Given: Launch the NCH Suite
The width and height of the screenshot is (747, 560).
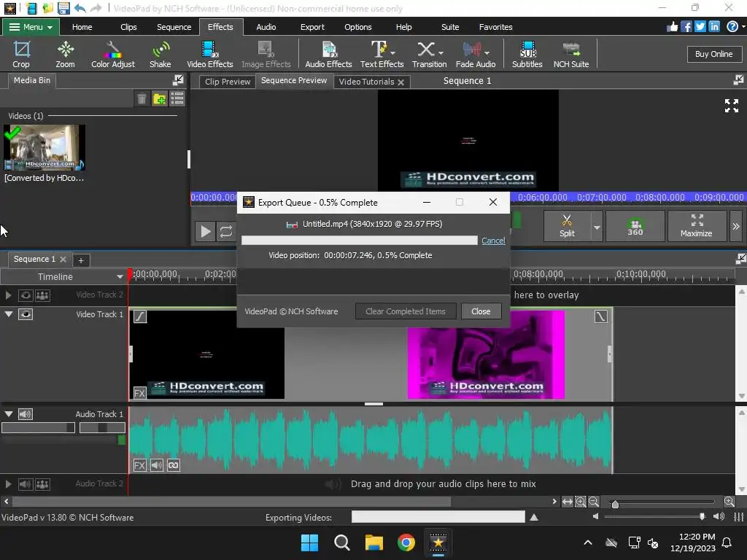Looking at the screenshot, I should [x=570, y=54].
